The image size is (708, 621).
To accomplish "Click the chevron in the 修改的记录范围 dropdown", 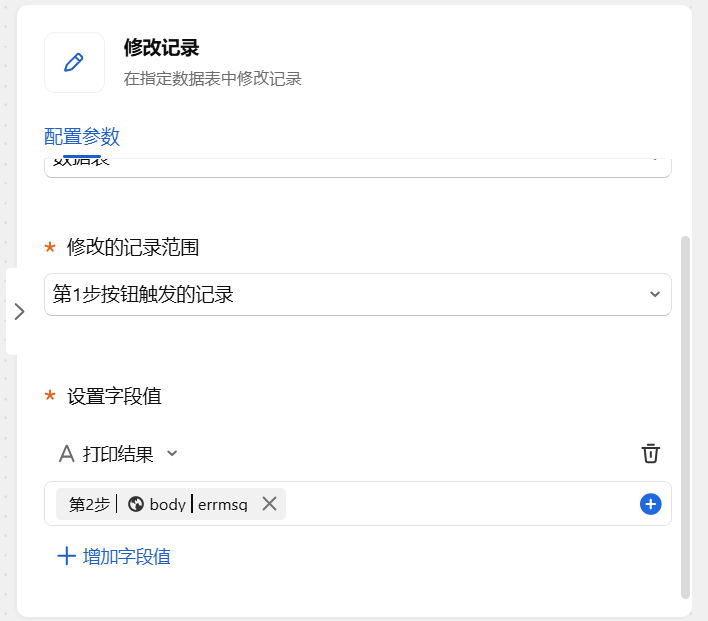I will 655,294.
